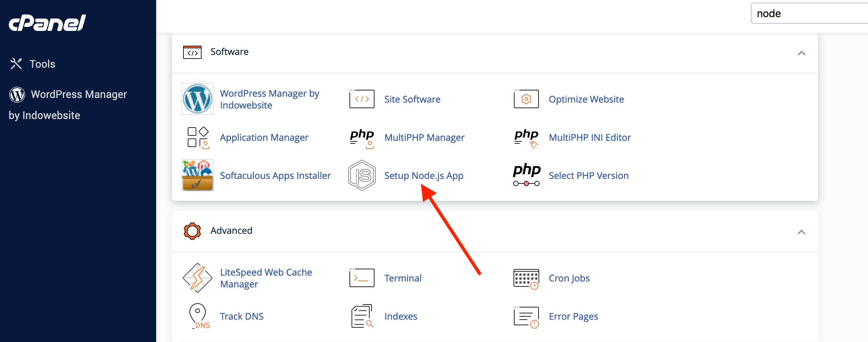Open the Softaculous Apps Installer icon
Viewport: 868px width, 342px height.
[x=198, y=175]
